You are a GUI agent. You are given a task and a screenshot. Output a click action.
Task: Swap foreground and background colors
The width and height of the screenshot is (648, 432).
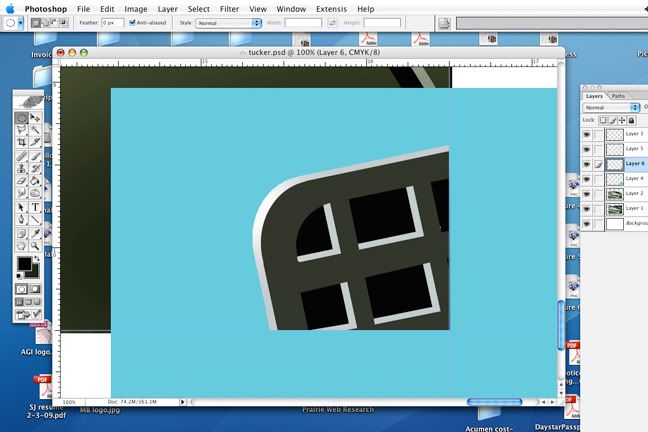pos(37,258)
